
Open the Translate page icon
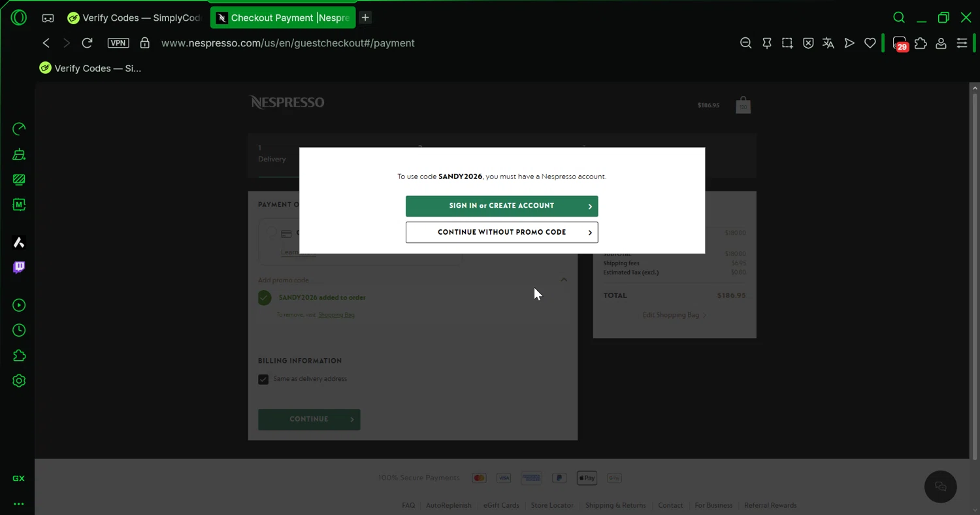point(828,43)
